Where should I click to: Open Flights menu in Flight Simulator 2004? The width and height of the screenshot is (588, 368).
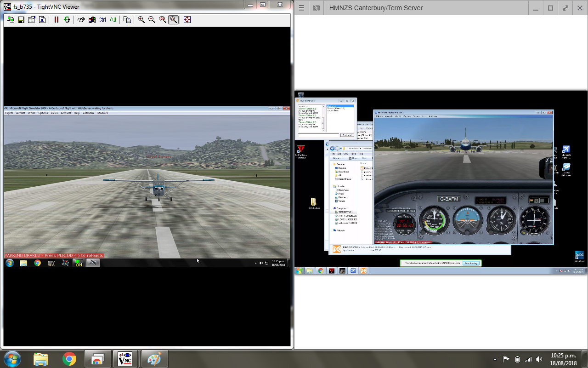click(x=9, y=113)
